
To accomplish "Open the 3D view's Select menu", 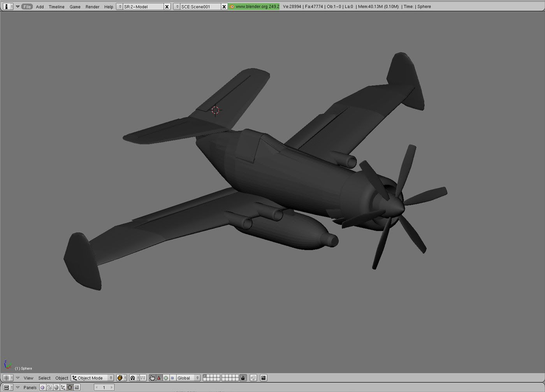I will (44, 378).
